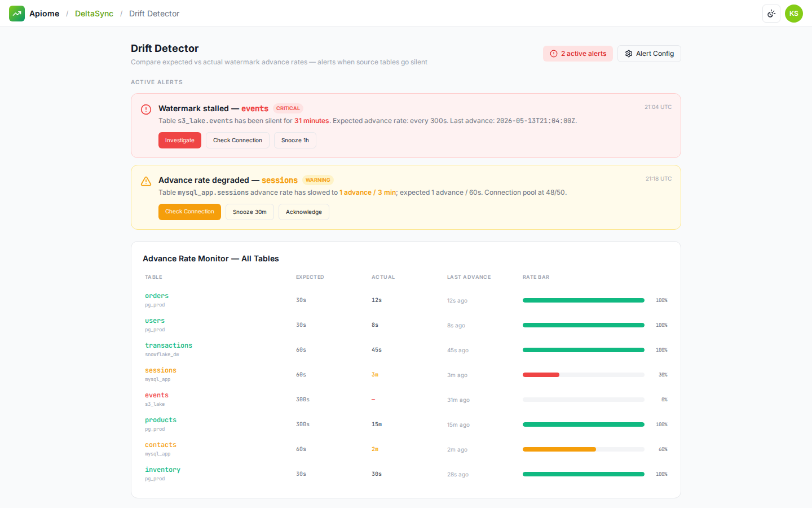
Task: Click the 31 minutes silent duration text
Action: (x=312, y=121)
